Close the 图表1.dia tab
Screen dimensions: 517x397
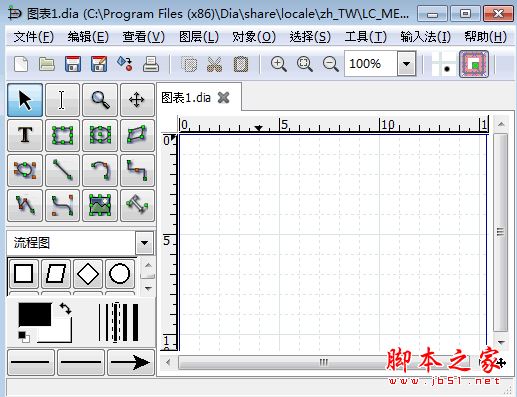coord(223,98)
